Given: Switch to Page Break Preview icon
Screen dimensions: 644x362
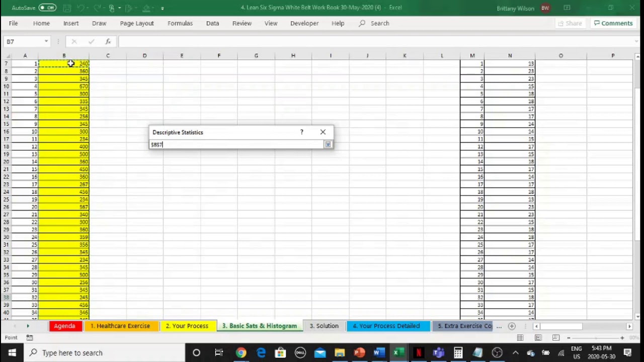Looking at the screenshot, I should coord(555,338).
